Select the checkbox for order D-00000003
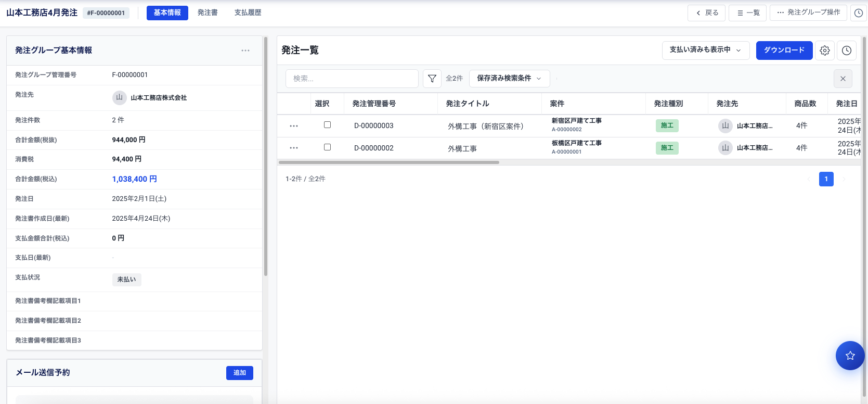Image resolution: width=868 pixels, height=404 pixels. click(x=327, y=125)
